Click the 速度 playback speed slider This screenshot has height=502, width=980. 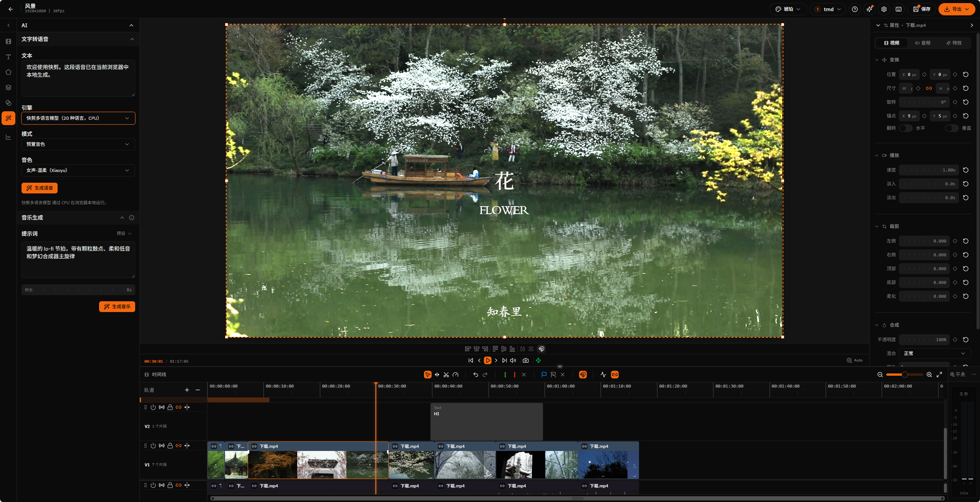coord(929,170)
